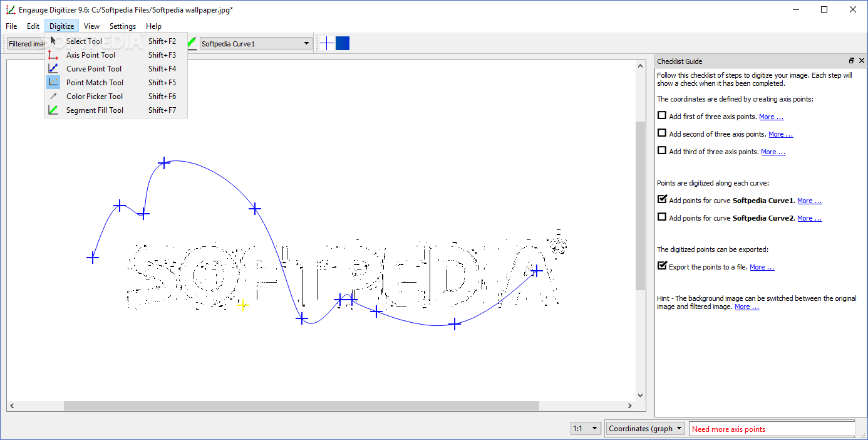Click the vertical scrollbar thumb

pyautogui.click(x=640, y=206)
